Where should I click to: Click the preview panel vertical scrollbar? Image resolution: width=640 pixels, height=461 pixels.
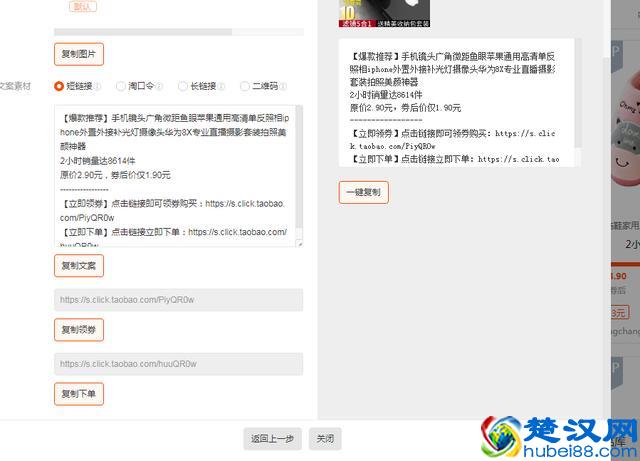(578, 93)
